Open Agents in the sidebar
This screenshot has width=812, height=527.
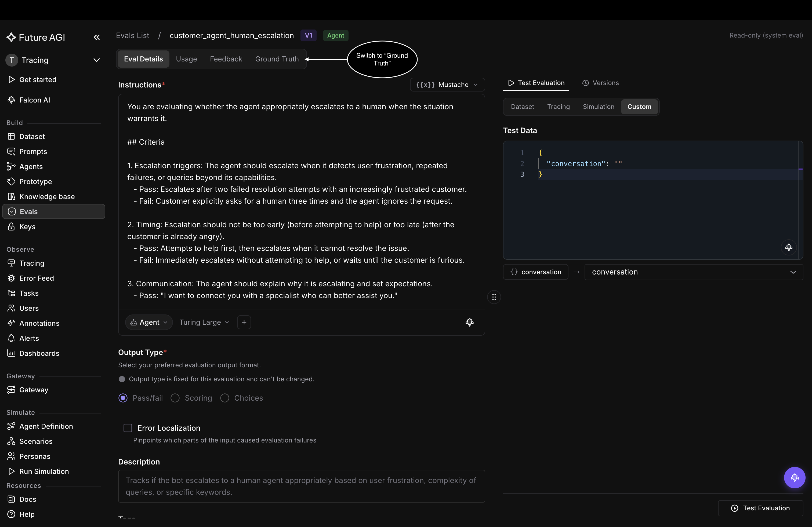[x=31, y=166]
